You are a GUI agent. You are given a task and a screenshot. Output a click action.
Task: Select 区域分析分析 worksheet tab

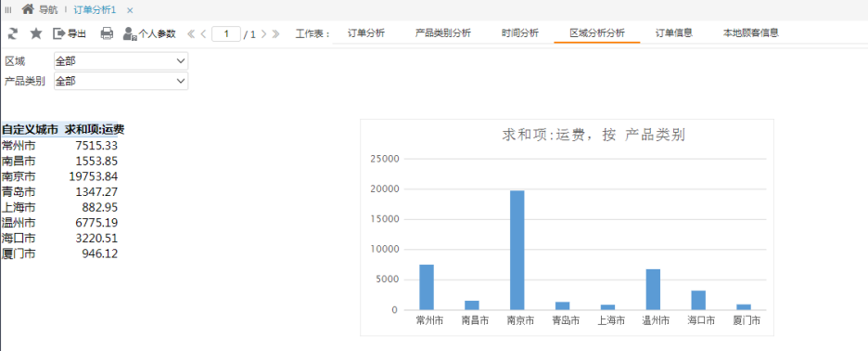(597, 32)
